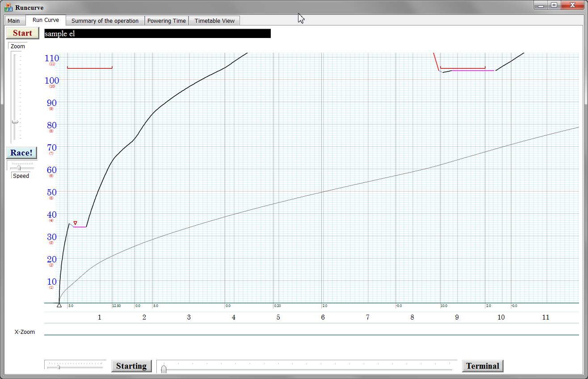
Task: Click distance label 3 on axis
Action: (189, 317)
